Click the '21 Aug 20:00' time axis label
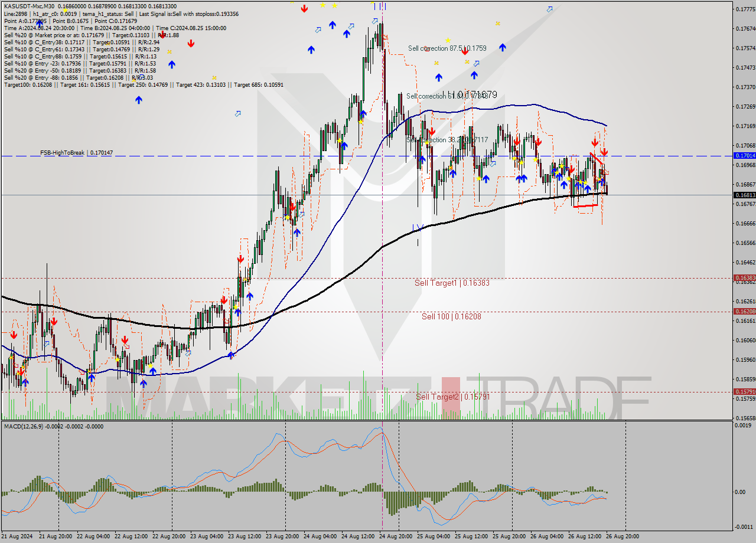The height and width of the screenshot is (543, 756). [56, 537]
